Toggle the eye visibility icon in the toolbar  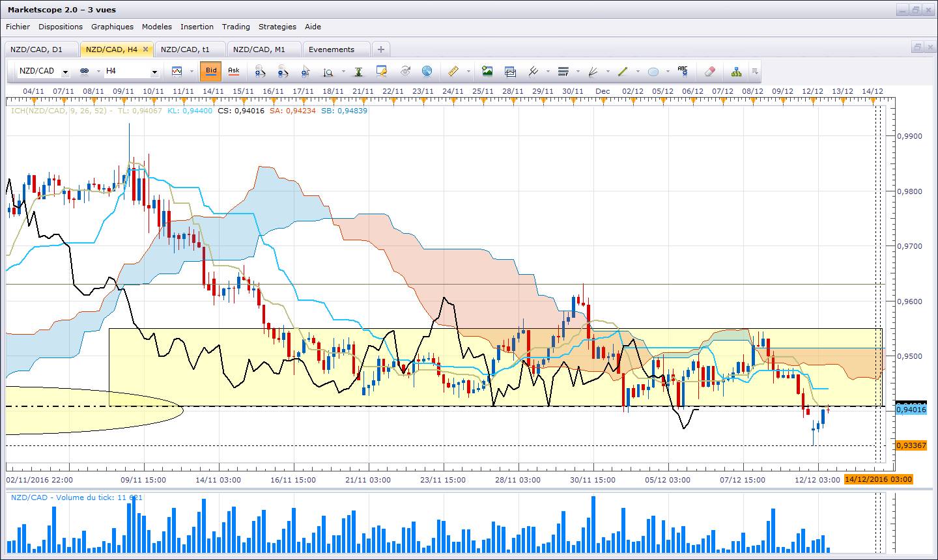click(405, 71)
